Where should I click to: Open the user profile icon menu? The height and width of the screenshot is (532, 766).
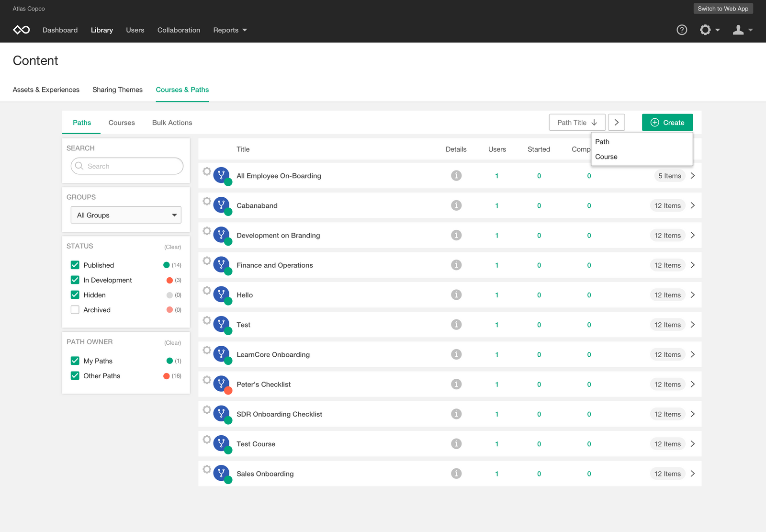pos(742,30)
